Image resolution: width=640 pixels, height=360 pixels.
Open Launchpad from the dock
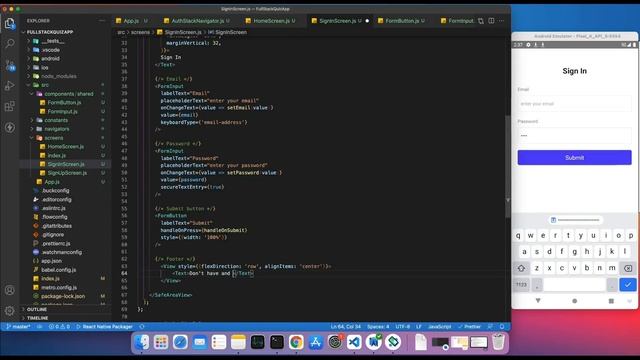[161, 342]
